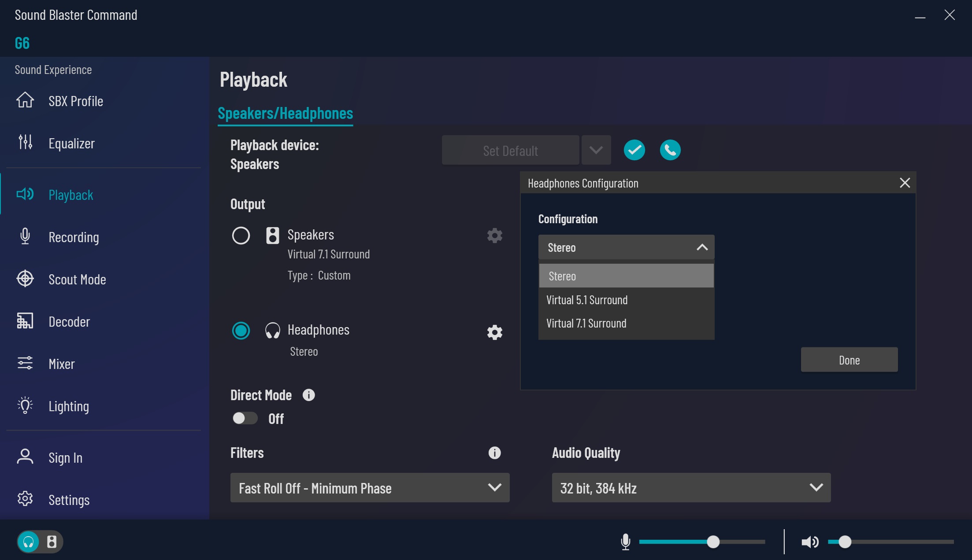Click the Playback speaker icon in sidebar
The width and height of the screenshot is (972, 560).
(25, 194)
